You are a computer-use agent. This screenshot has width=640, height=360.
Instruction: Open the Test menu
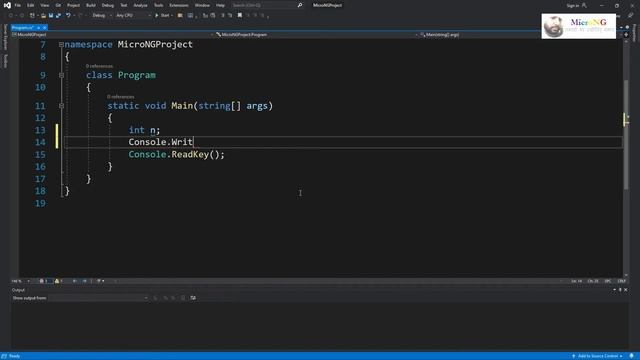click(x=123, y=5)
